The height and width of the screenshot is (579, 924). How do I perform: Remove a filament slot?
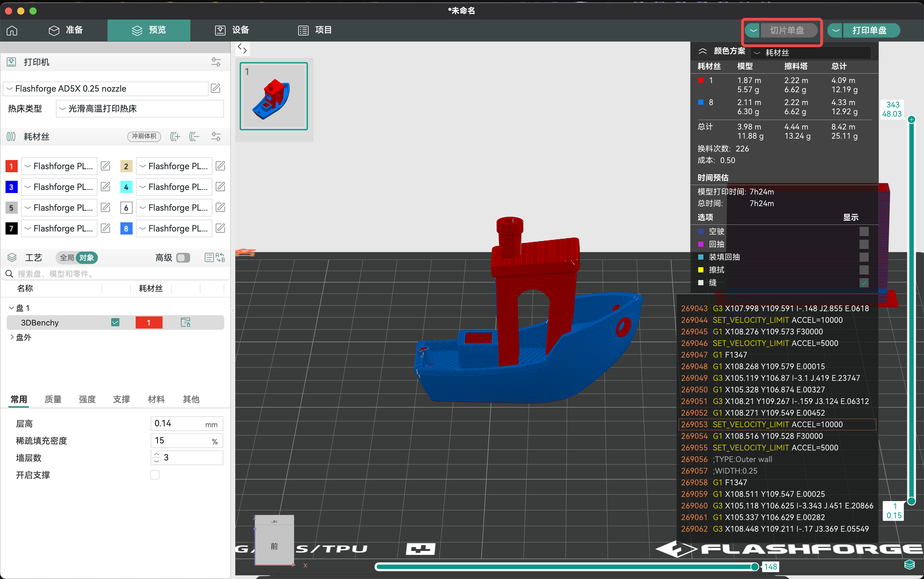195,136
